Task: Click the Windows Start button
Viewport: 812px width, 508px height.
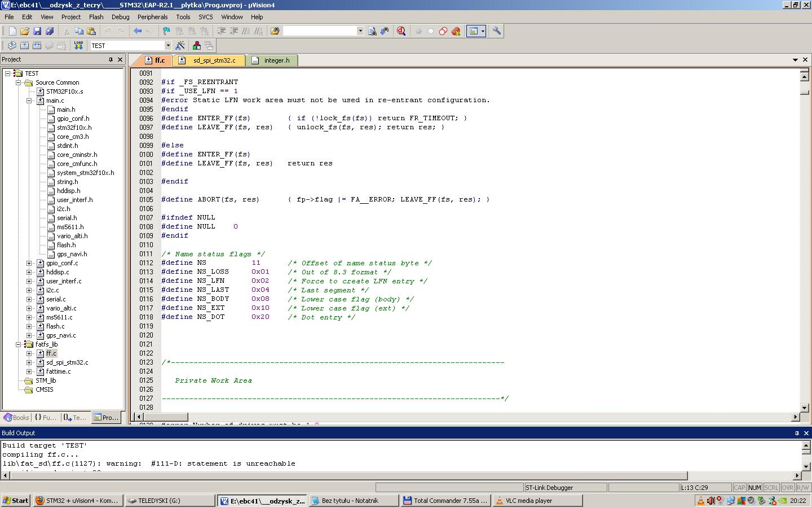Action: click(x=16, y=501)
